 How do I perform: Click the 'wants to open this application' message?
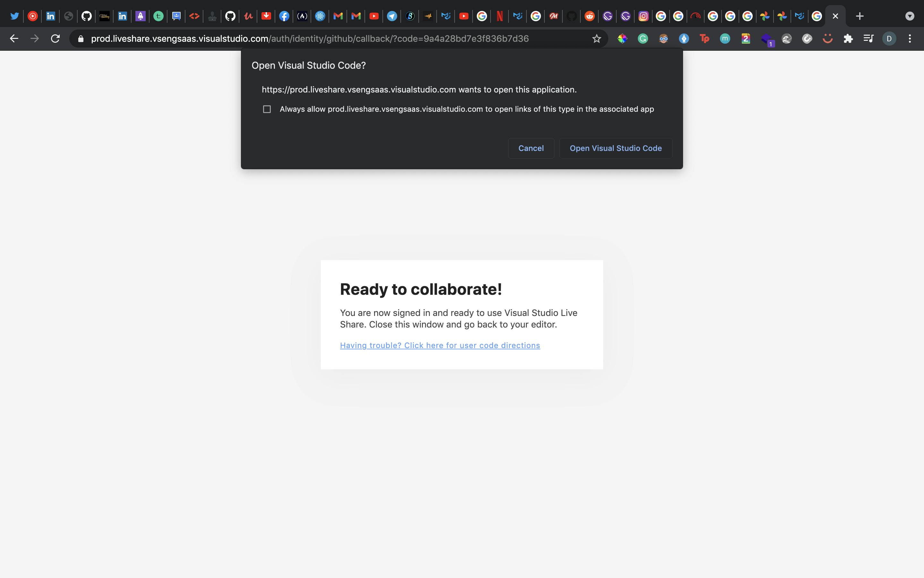(419, 90)
